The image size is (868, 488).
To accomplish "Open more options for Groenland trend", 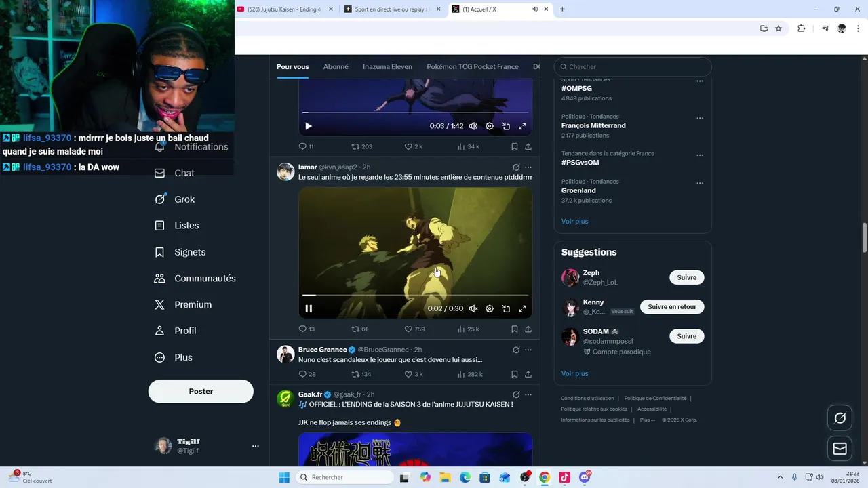I will (x=700, y=183).
